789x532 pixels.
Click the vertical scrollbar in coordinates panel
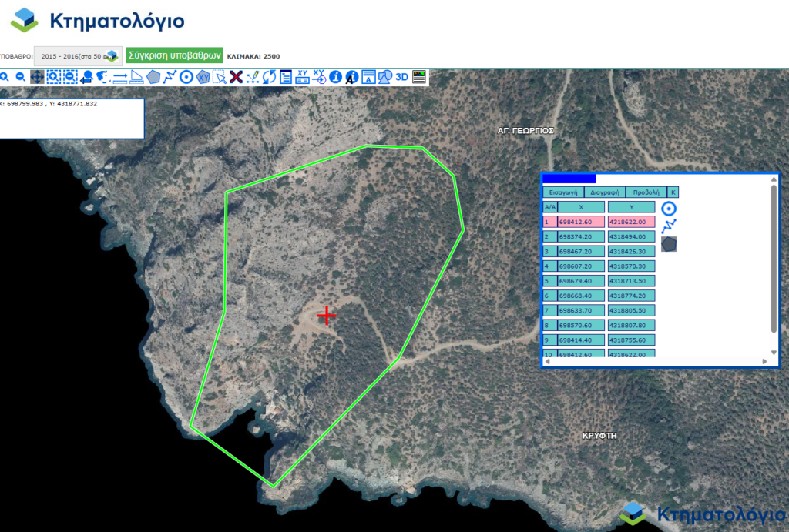tap(774, 258)
